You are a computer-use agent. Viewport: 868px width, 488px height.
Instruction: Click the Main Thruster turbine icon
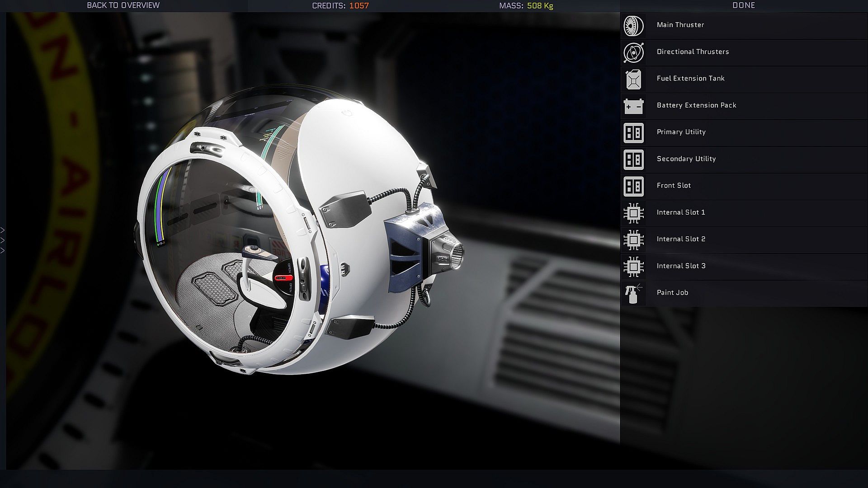pyautogui.click(x=633, y=26)
